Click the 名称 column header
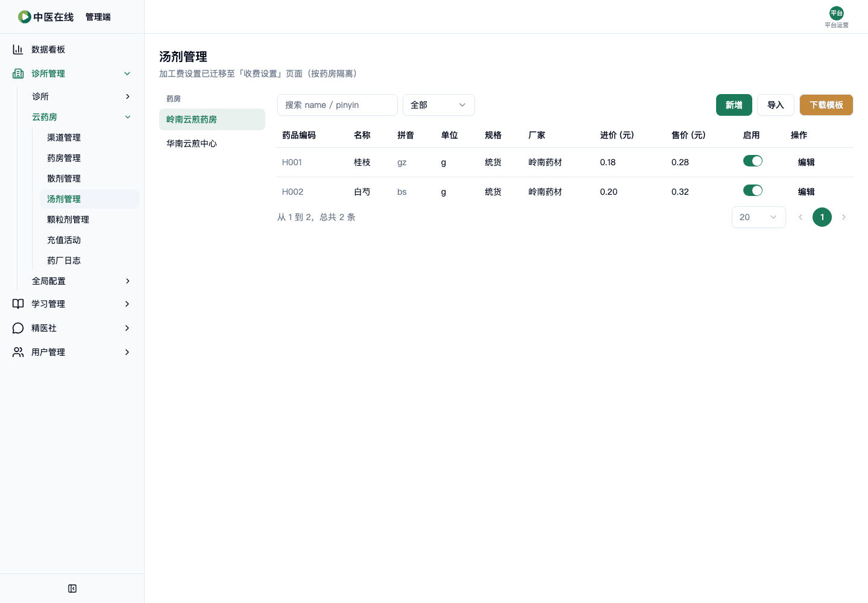 [362, 135]
